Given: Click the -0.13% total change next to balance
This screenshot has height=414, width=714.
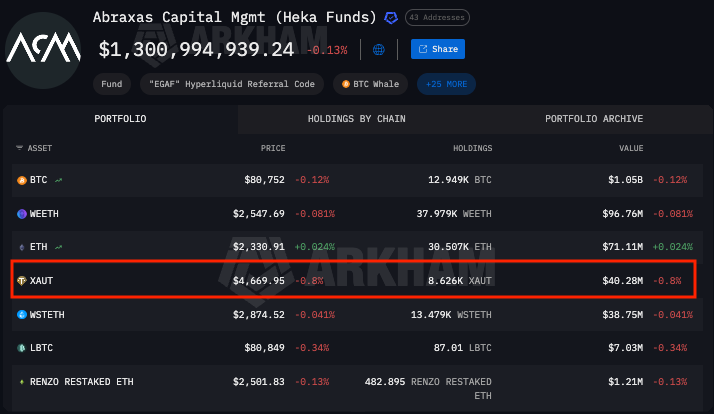Looking at the screenshot, I should (x=327, y=50).
